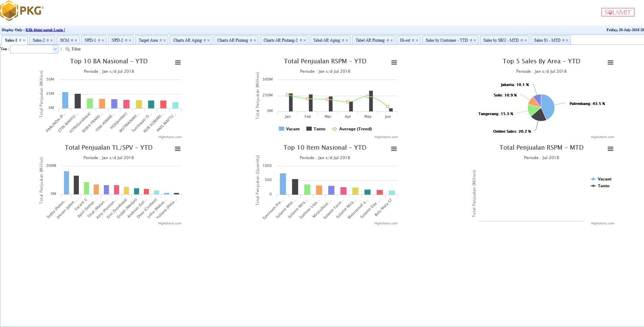
Task: Refresh the Sales-2 tab using reload icon
Action: click(x=48, y=40)
